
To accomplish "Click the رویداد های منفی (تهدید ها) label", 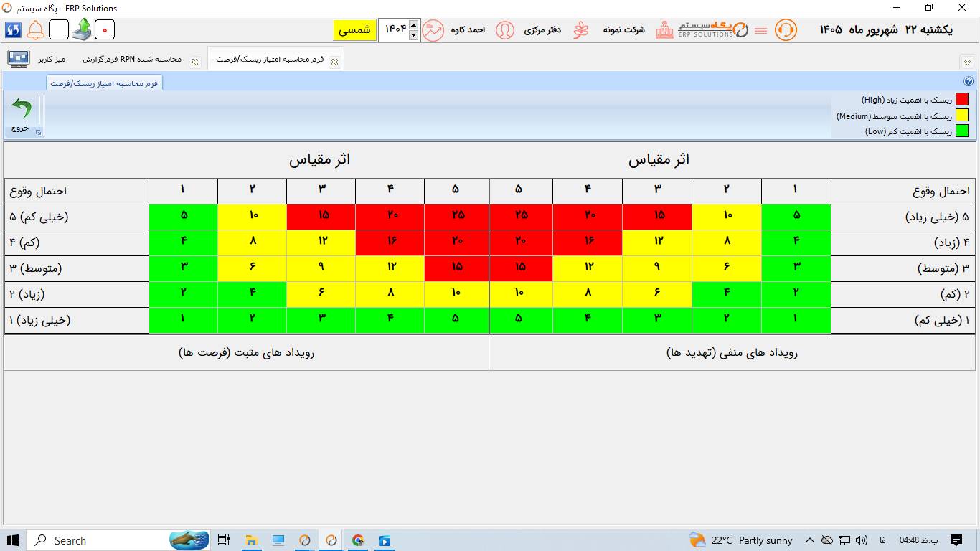I will point(732,352).
